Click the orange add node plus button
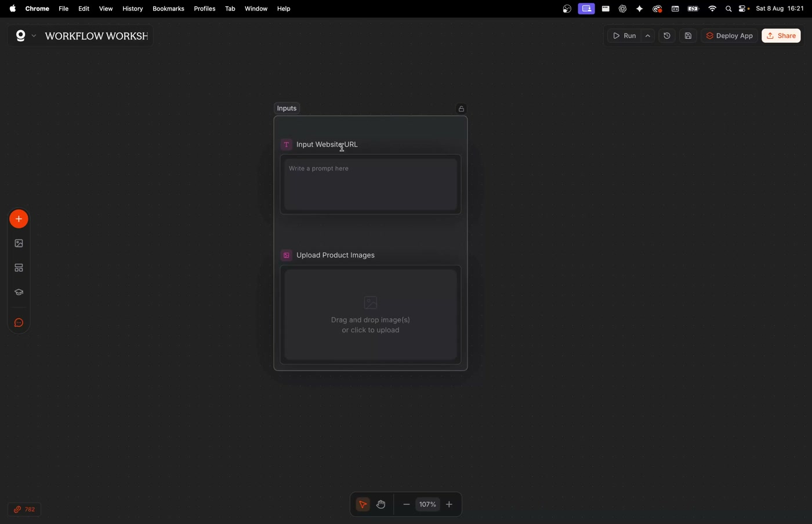Screen dimensions: 812x524 tap(19, 219)
